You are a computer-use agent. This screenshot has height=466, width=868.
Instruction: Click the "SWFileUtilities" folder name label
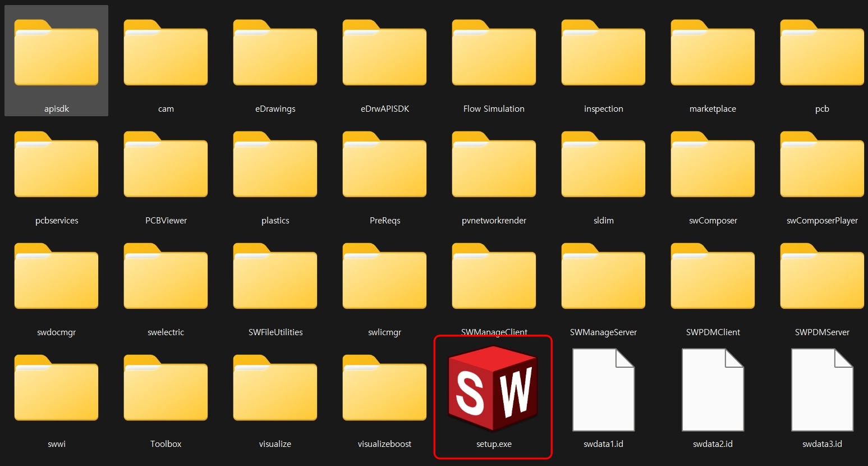(275, 332)
